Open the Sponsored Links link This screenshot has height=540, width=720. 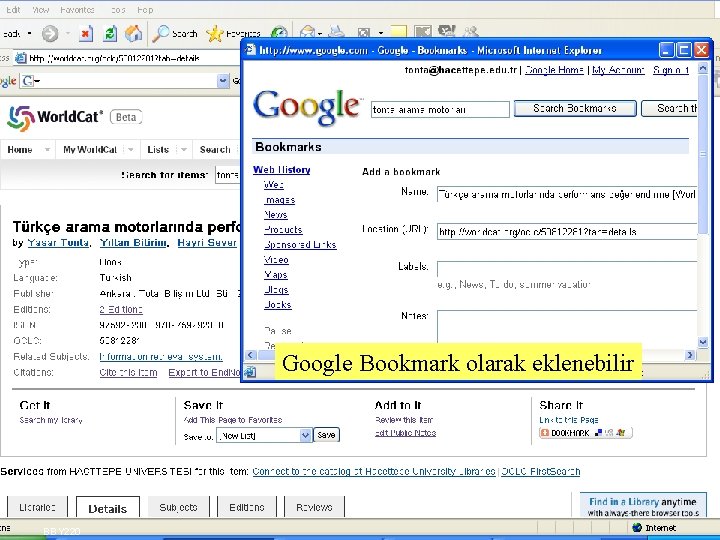coord(300,245)
